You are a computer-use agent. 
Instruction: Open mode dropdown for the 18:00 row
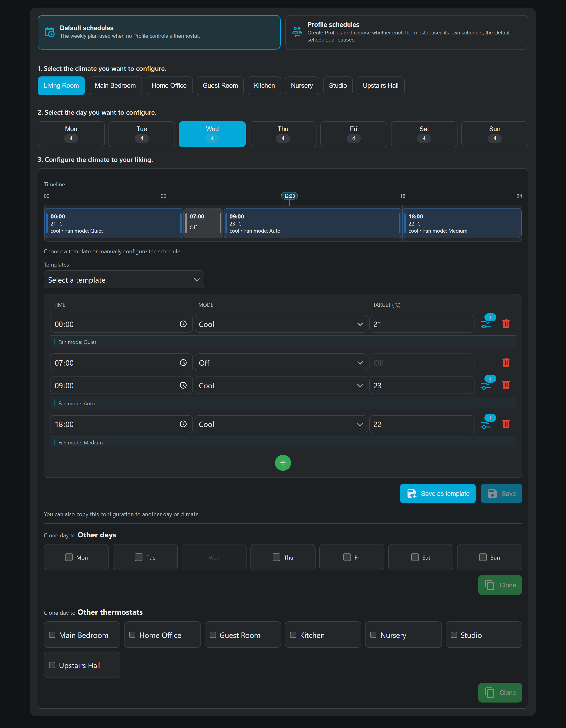coord(281,424)
